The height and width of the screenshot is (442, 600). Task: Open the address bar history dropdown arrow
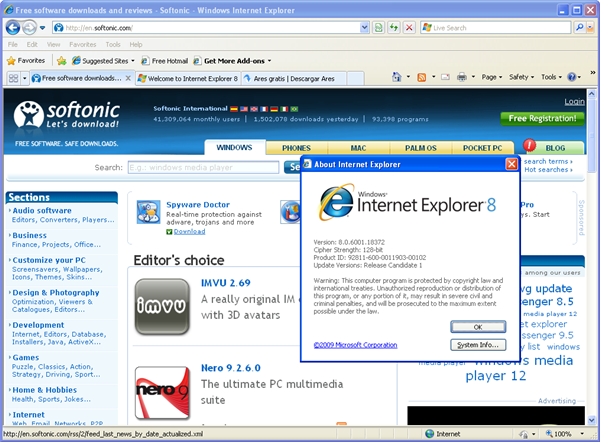coord(364,27)
